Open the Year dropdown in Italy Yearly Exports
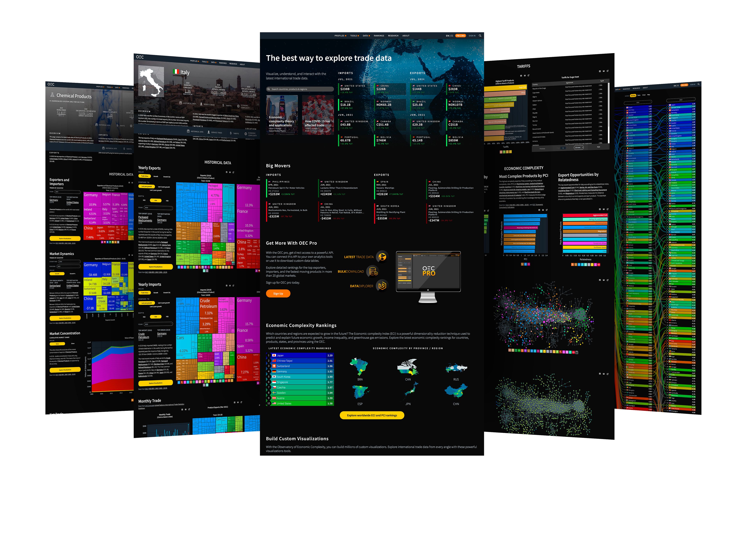The width and height of the screenshot is (747, 560). coord(158,208)
